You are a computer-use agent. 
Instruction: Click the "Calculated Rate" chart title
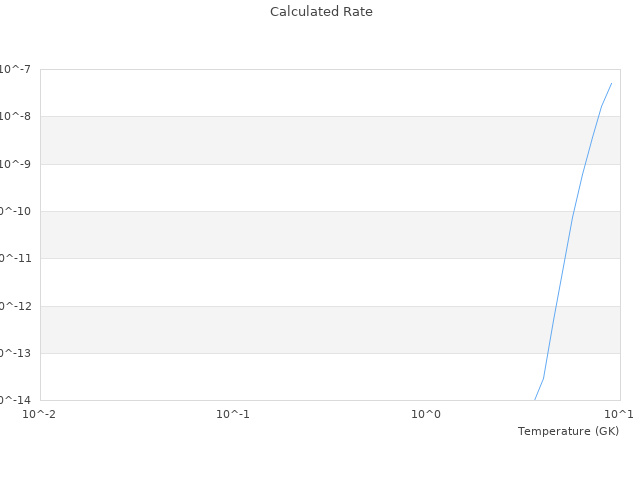pos(320,12)
